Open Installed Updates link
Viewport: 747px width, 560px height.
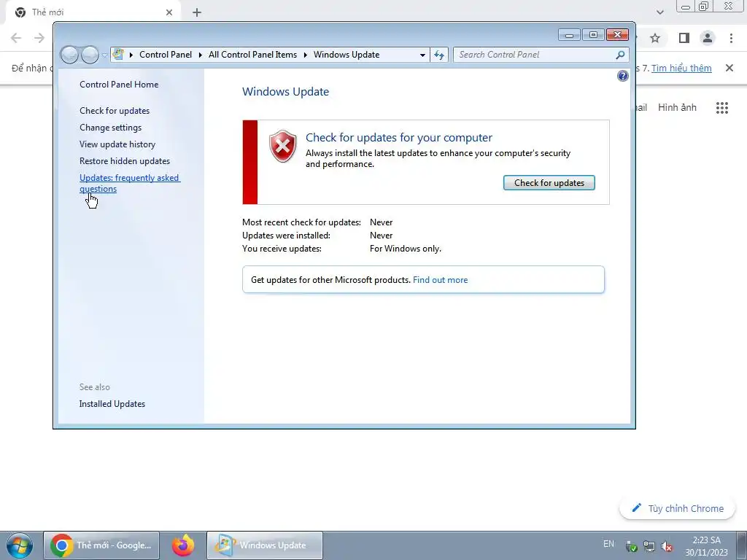click(x=112, y=404)
